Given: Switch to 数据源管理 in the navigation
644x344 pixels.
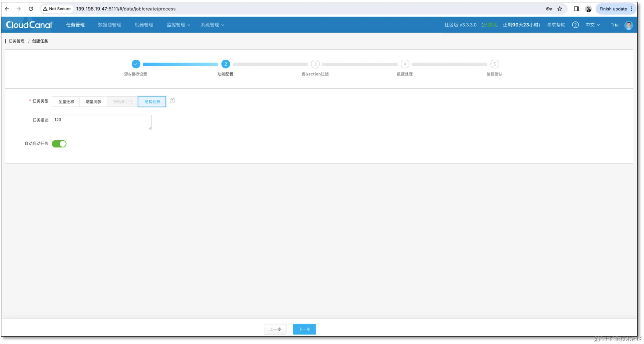Looking at the screenshot, I should point(109,25).
